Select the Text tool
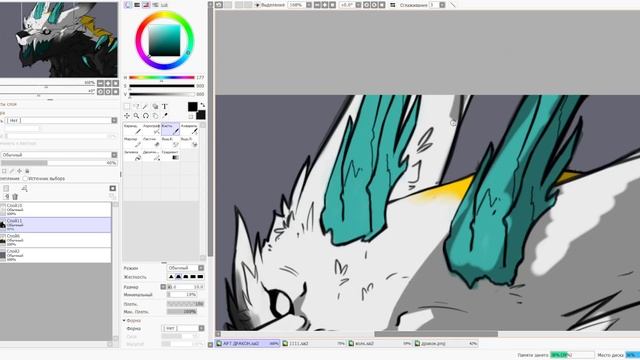 click(x=164, y=107)
